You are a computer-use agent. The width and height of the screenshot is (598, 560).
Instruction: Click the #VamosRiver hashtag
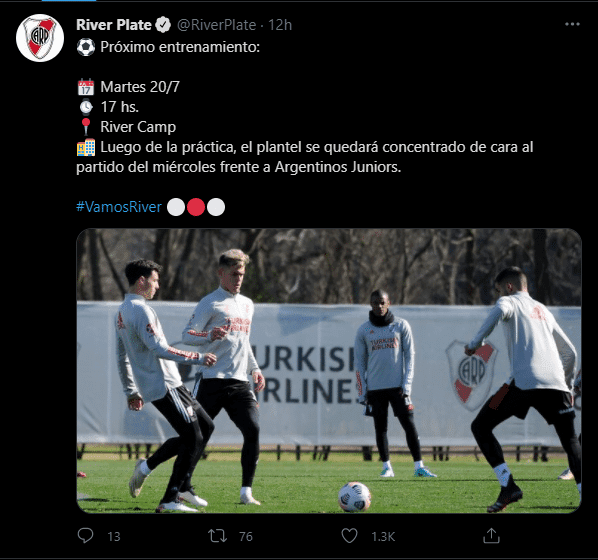coord(119,207)
